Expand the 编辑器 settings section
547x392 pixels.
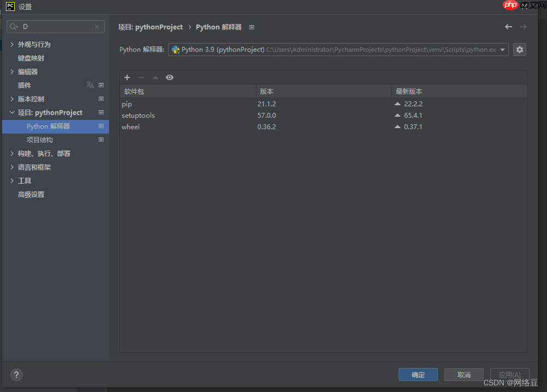point(13,71)
